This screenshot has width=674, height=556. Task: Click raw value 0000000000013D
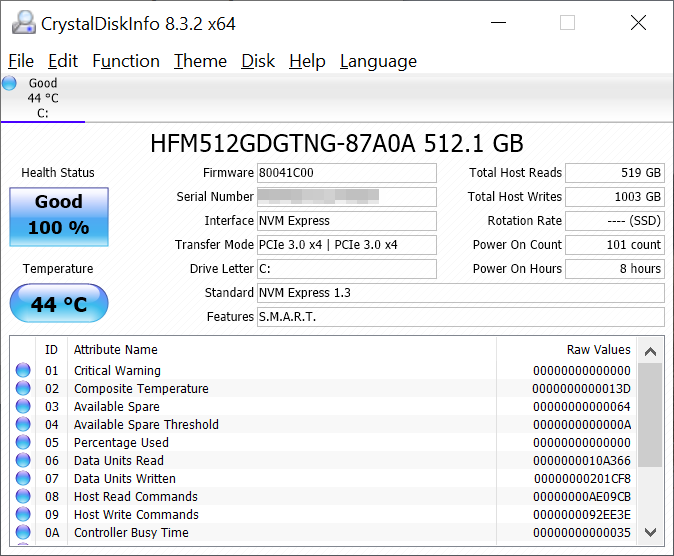582,389
